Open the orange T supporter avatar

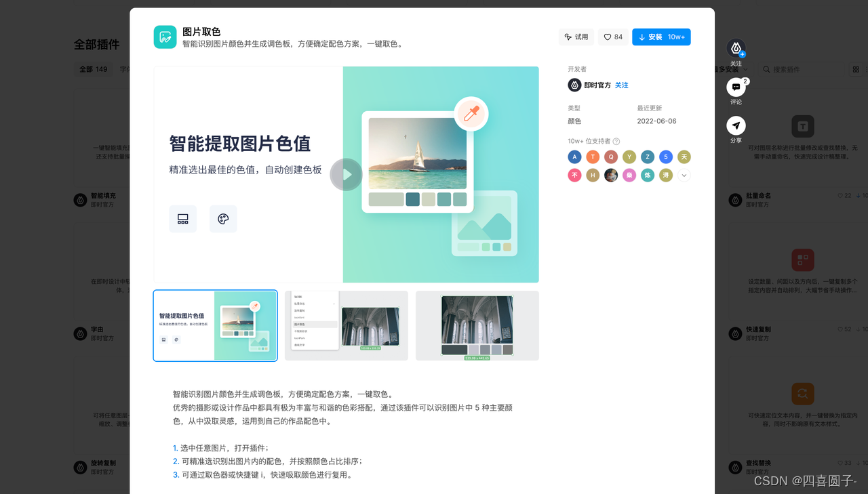593,157
